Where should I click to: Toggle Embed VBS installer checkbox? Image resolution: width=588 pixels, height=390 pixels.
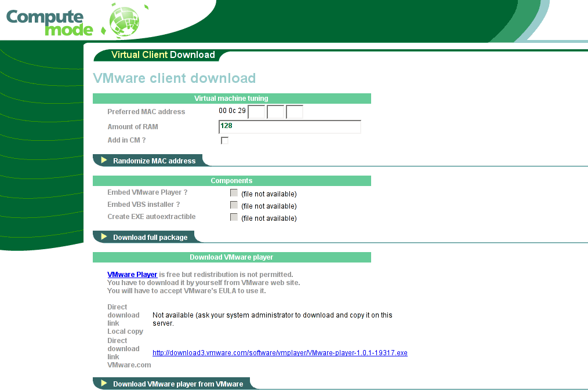point(234,205)
